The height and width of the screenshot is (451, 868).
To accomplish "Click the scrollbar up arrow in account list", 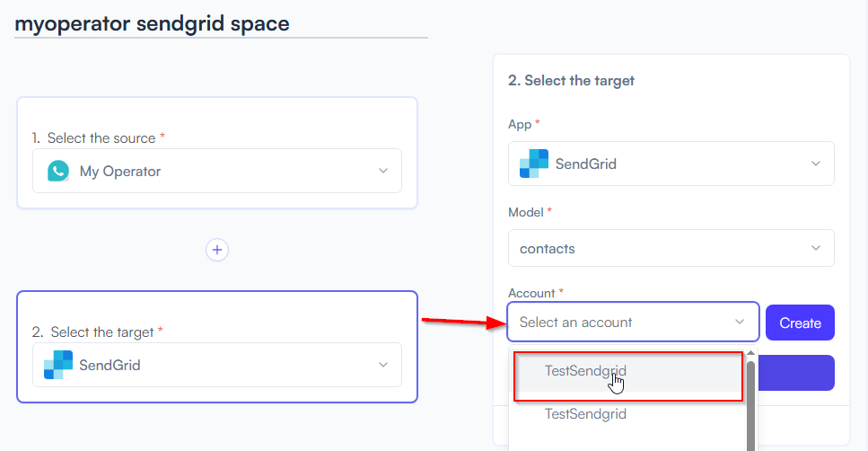I will coord(750,353).
